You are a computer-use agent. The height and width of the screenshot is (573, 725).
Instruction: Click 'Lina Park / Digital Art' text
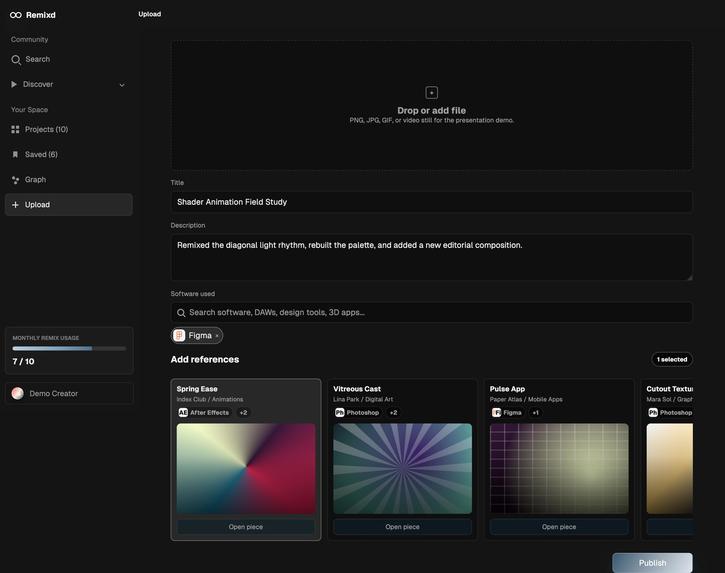(363, 399)
